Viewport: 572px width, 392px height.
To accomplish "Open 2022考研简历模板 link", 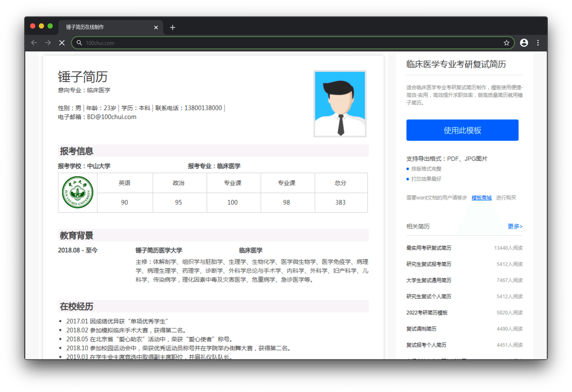I will point(427,313).
